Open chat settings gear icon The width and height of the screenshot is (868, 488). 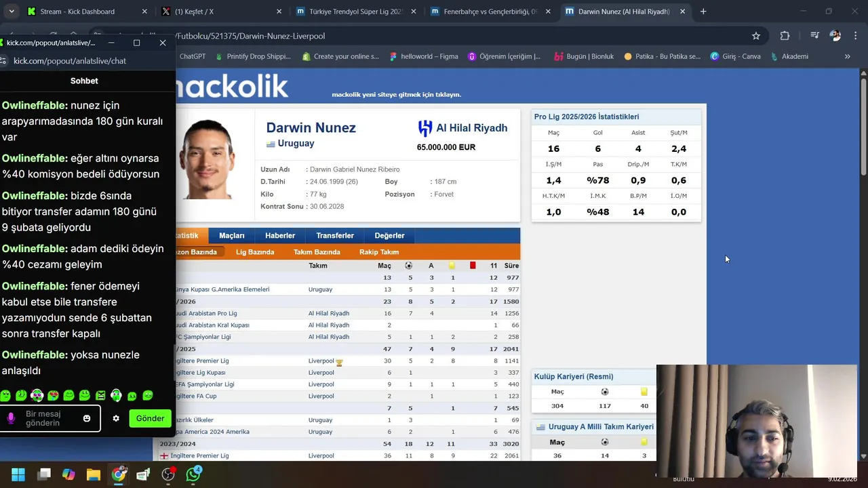116,418
